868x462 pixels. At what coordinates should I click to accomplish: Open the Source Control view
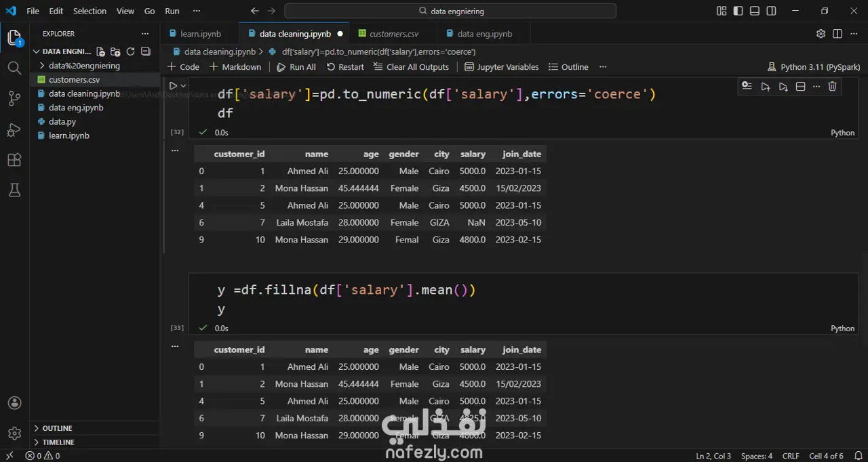[14, 99]
